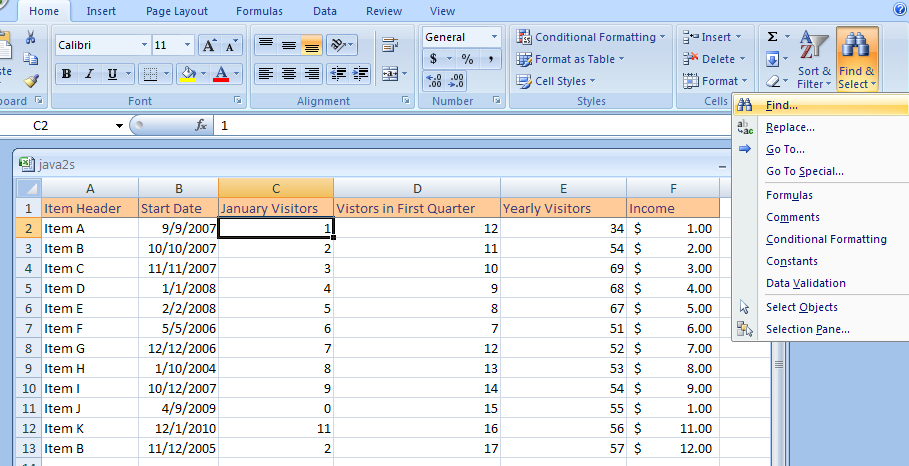Image resolution: width=909 pixels, height=466 pixels.
Task: Apply Comma Style format
Action: point(490,59)
